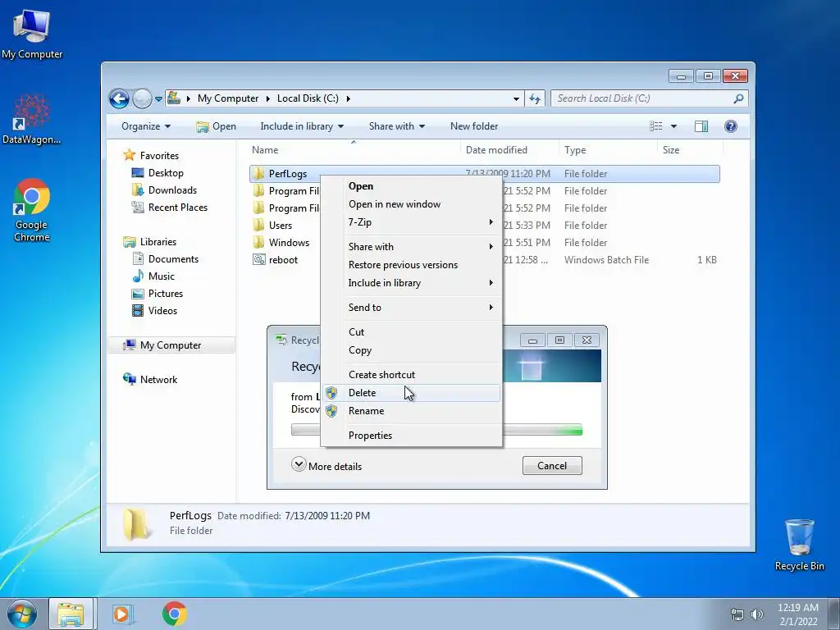The width and height of the screenshot is (840, 630).
Task: Click the Open toolbar button
Action: coord(216,126)
